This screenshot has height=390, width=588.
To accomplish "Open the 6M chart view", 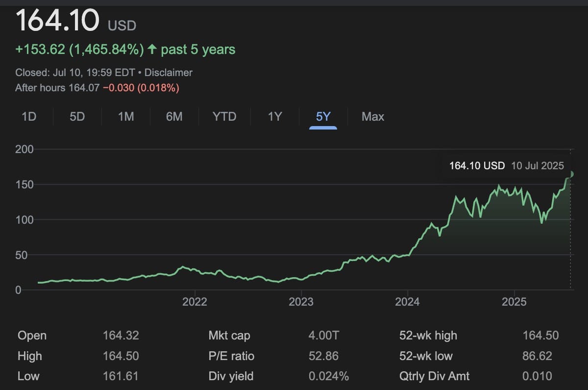I will 174,117.
